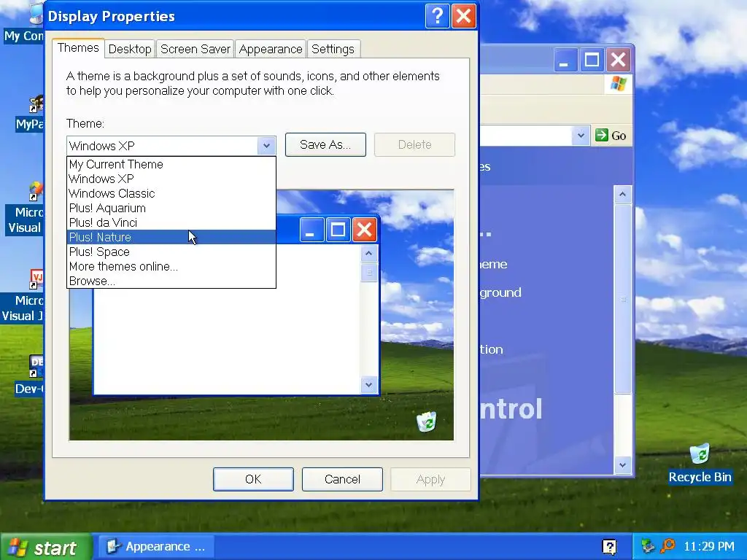Image resolution: width=747 pixels, height=560 pixels.
Task: Close the Display Properties dialog
Action: coord(463,16)
